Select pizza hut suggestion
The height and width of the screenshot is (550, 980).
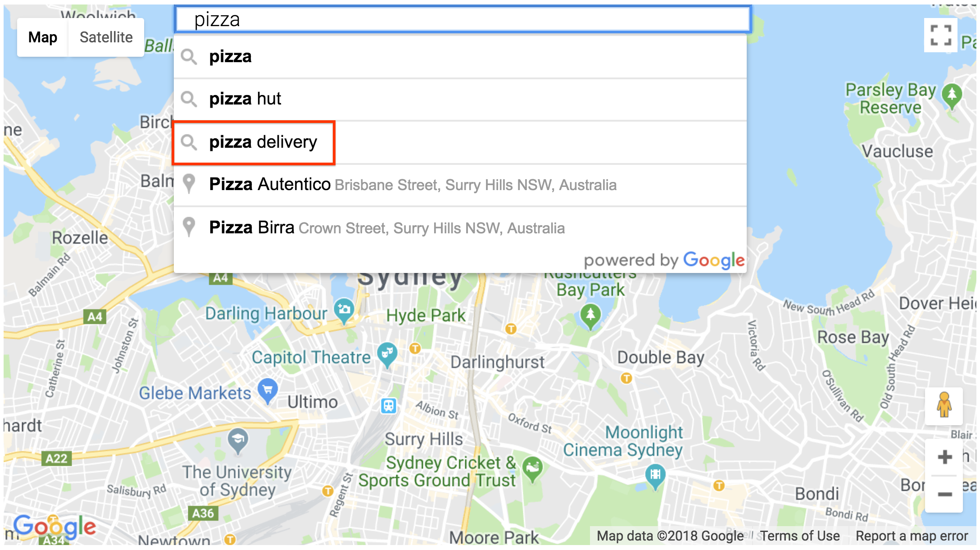464,99
